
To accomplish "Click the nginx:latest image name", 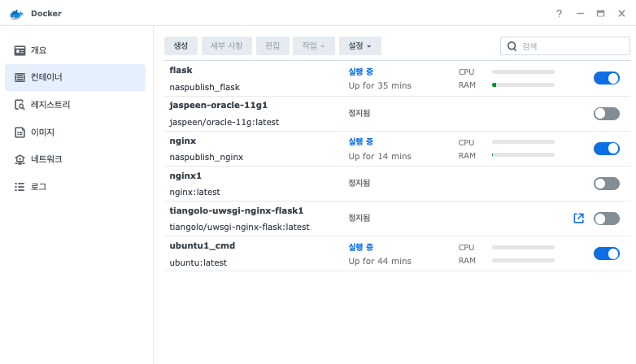I will (194, 192).
